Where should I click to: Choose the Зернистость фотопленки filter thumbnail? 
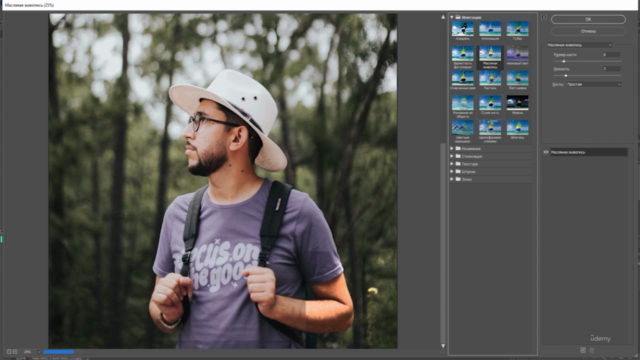click(462, 53)
